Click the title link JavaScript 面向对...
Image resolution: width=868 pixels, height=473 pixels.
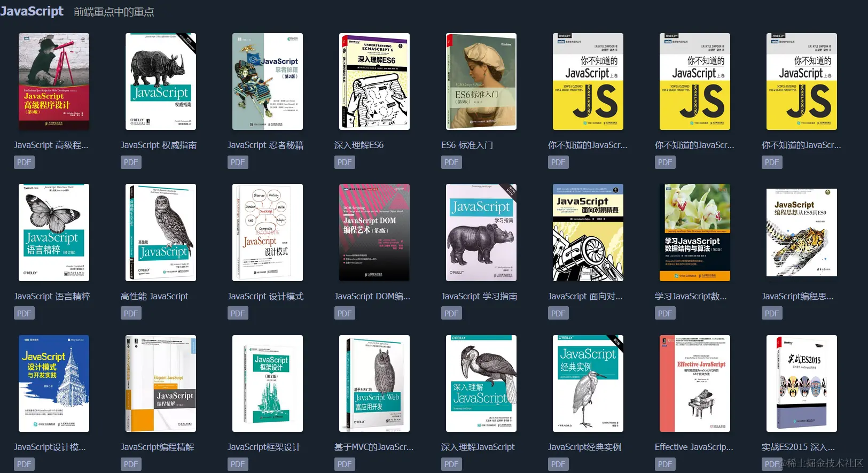tap(585, 296)
